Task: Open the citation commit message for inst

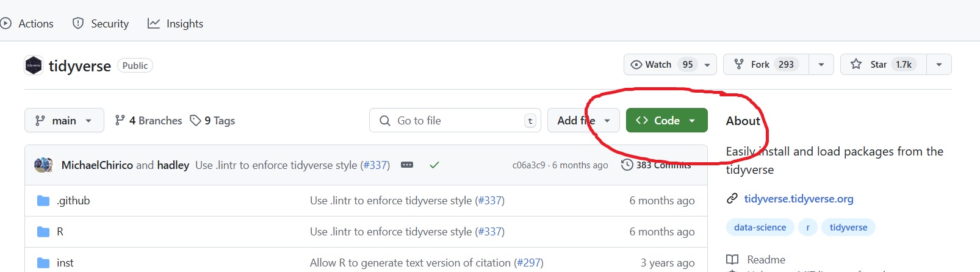Action: coord(410,263)
